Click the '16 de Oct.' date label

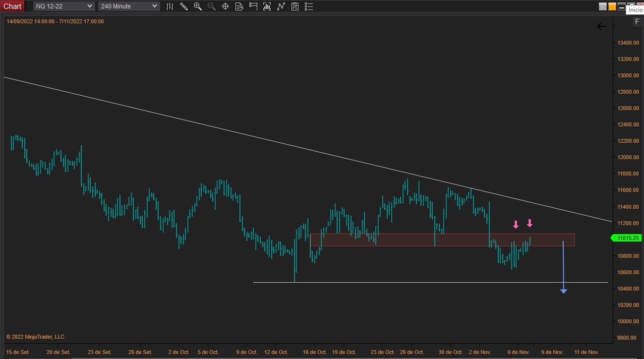tap(315, 352)
